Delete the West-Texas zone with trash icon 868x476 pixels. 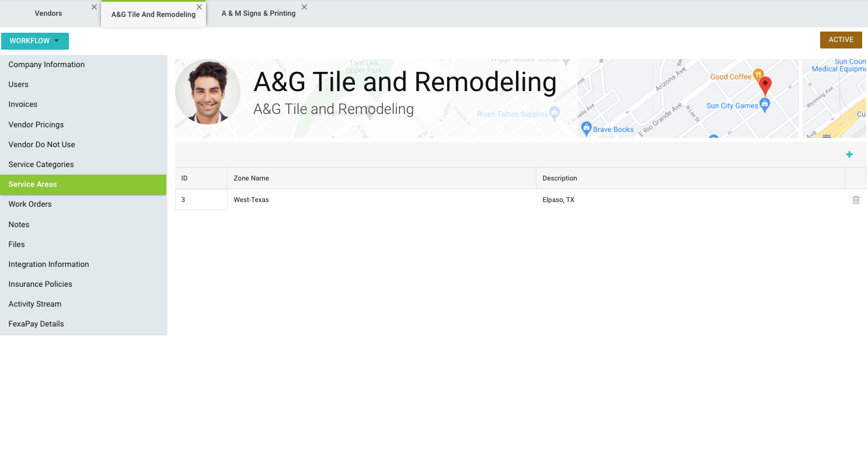coord(856,200)
